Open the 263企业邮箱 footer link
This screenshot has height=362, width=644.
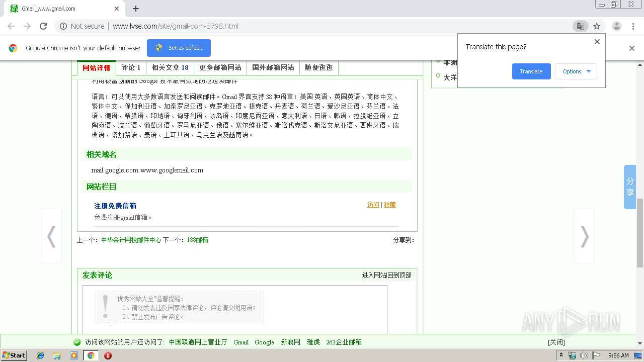click(344, 342)
